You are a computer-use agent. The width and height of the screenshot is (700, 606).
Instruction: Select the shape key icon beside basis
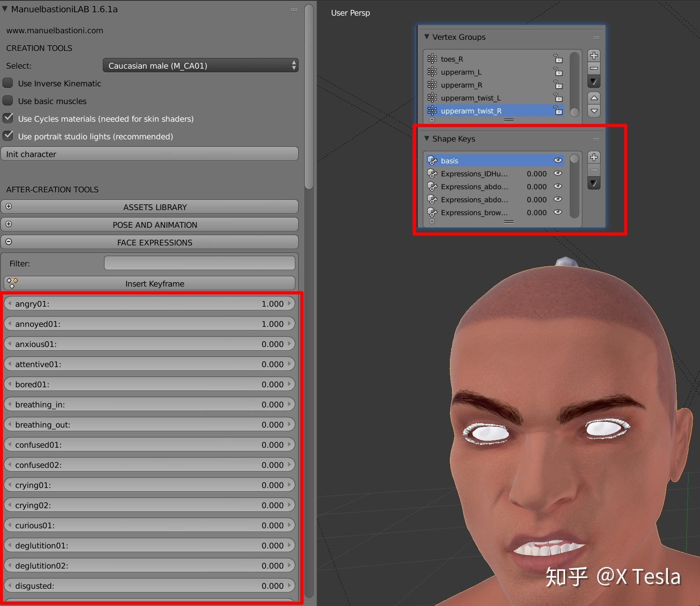432,160
